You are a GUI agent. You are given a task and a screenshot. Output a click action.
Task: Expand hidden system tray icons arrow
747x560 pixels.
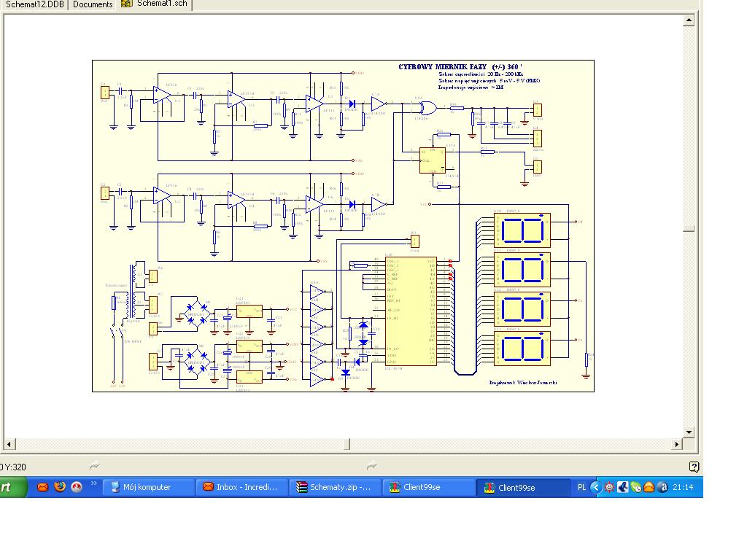[x=595, y=487]
